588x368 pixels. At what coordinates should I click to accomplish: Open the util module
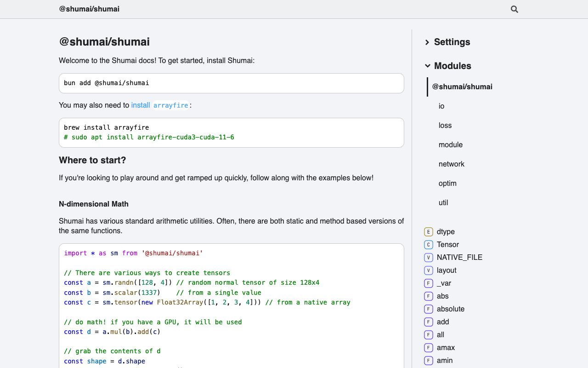[x=443, y=203]
